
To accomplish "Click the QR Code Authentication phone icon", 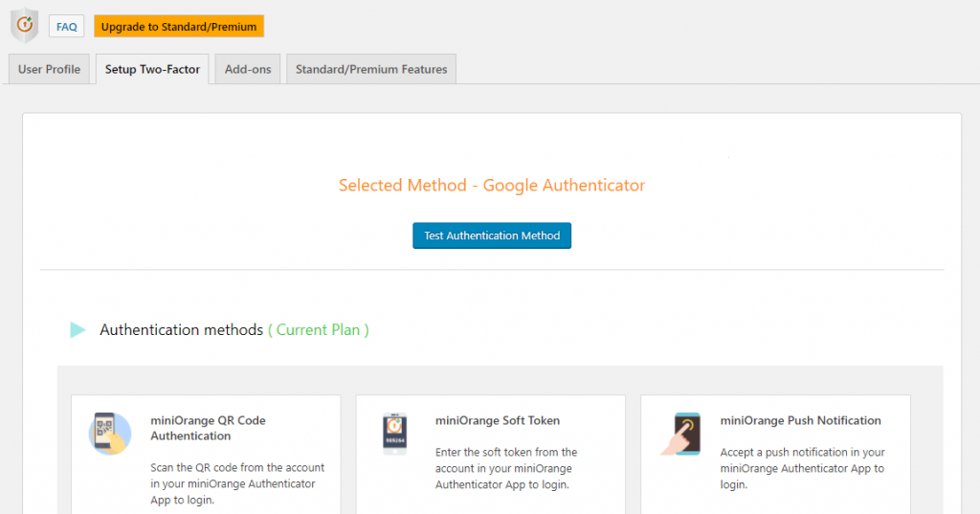I will (x=111, y=433).
